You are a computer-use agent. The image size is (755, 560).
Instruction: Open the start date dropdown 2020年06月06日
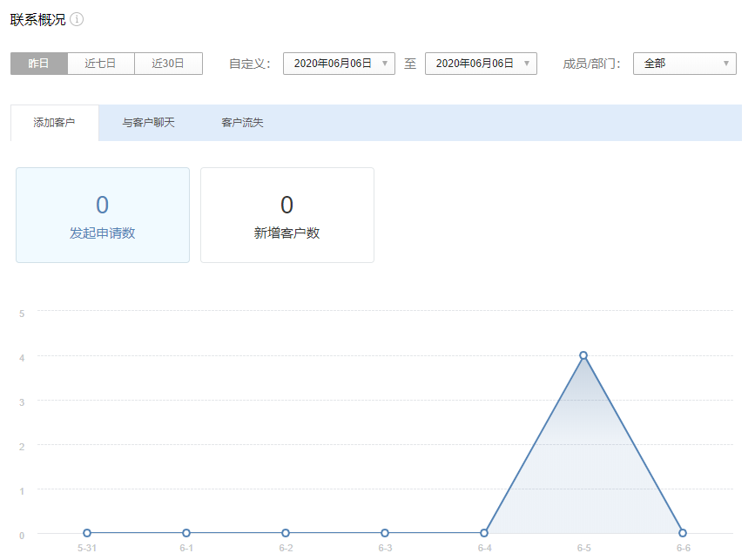tap(339, 64)
